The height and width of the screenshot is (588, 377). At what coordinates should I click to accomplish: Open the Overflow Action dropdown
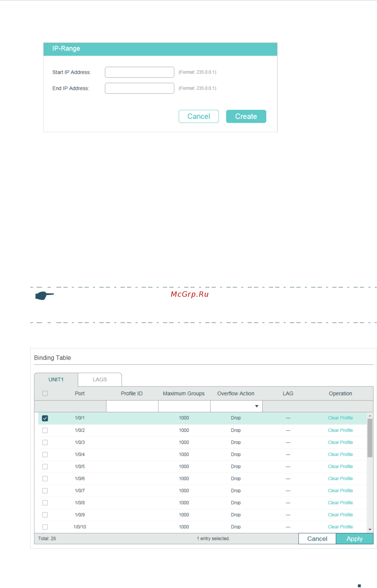point(236,406)
